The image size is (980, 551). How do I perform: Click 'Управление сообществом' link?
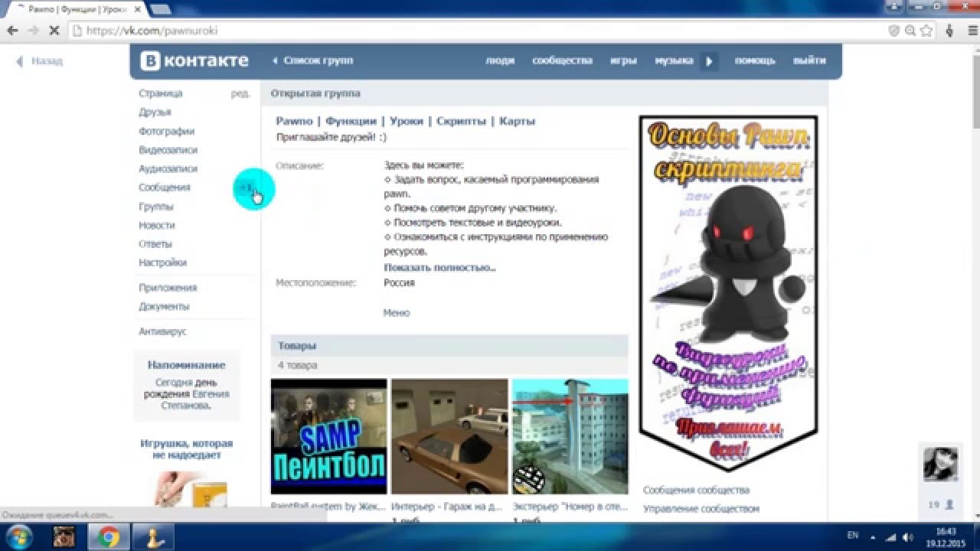tap(701, 509)
